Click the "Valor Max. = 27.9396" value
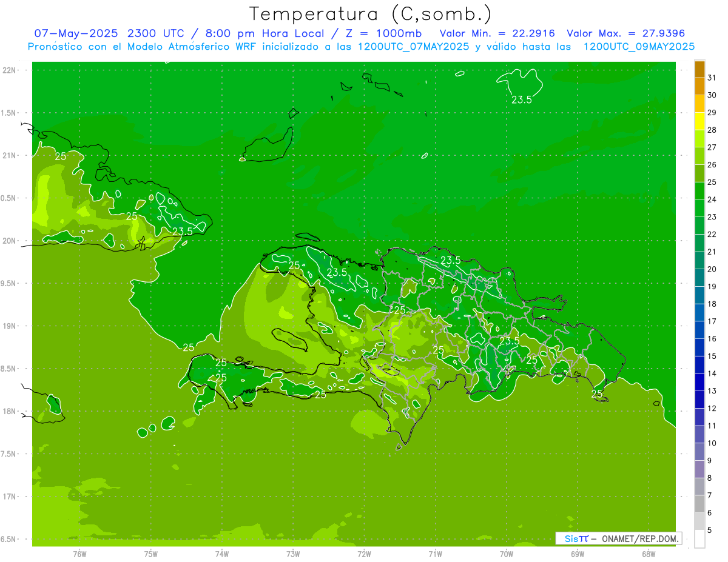 pyautogui.click(x=625, y=33)
